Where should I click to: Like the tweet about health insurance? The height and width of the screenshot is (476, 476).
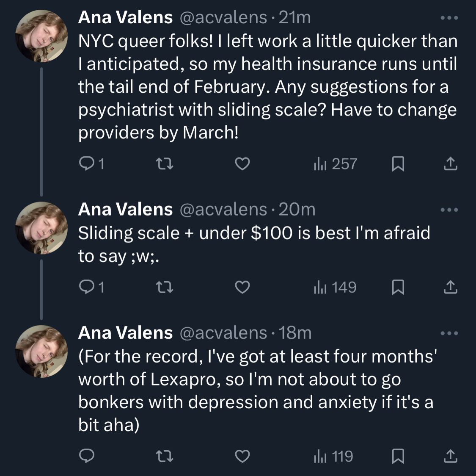coord(242,164)
